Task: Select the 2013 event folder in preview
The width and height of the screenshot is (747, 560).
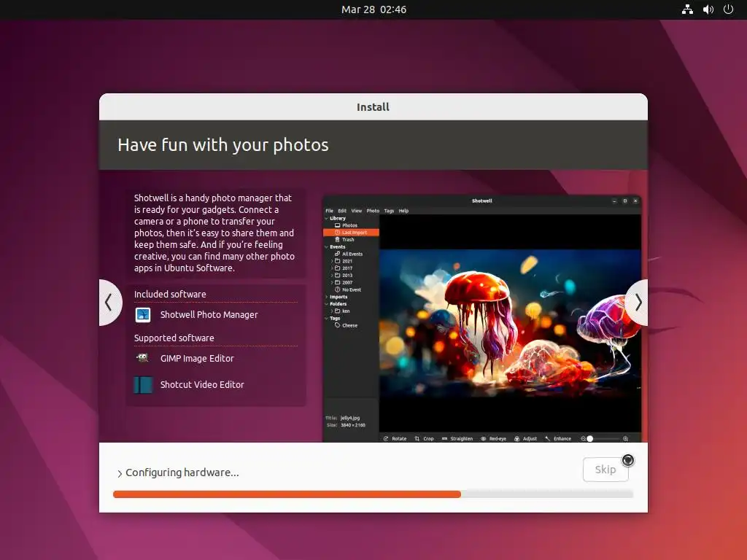Action: coord(344,275)
